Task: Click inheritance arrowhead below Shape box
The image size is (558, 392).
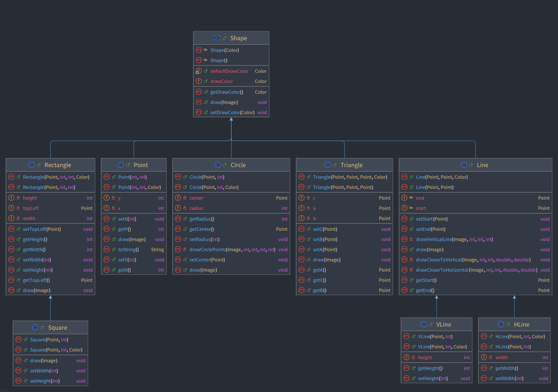Action: [231, 119]
